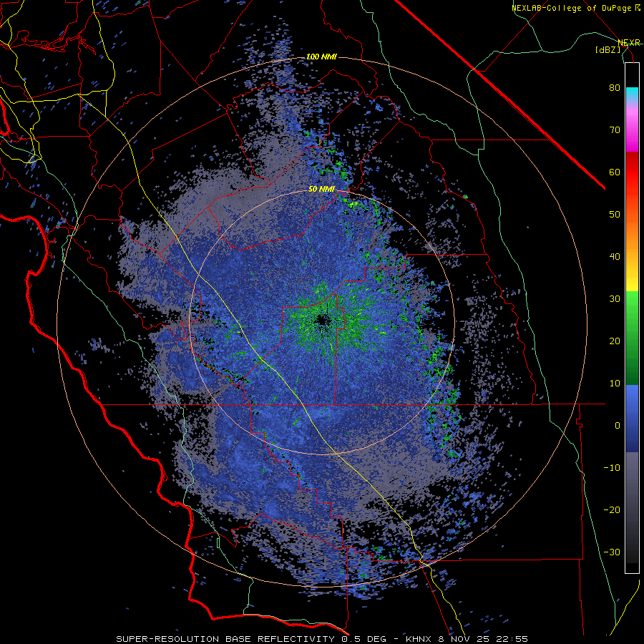
Task: Click the [dBZ] units label
Action: (x=608, y=49)
